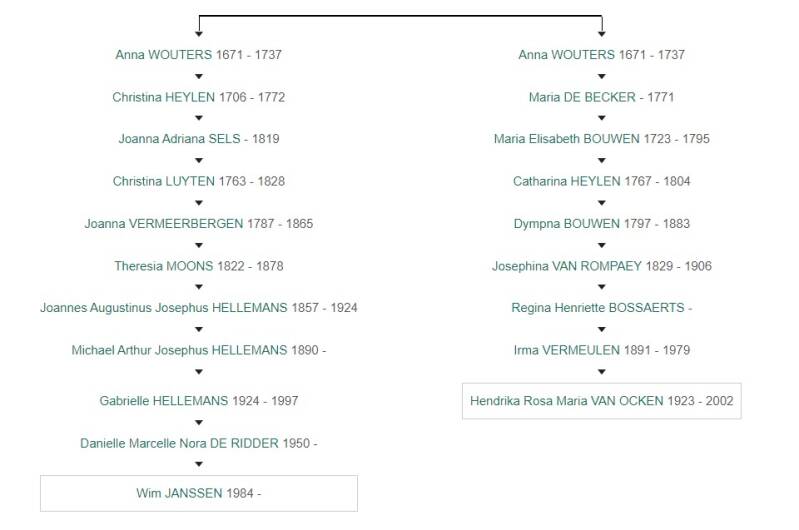Open Theresia MOONS 1822 - 1878
The width and height of the screenshot is (799, 530).
[198, 266]
